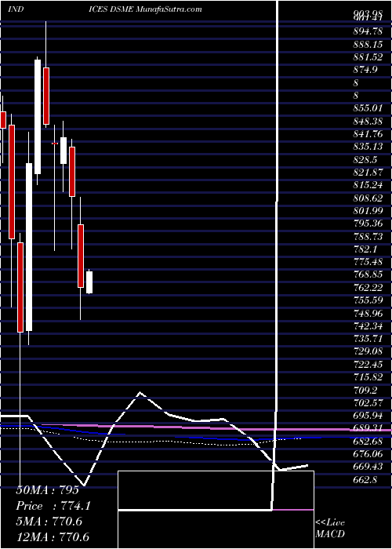
Task: Click the 775.48 price level label
Action: [x=368, y=262]
